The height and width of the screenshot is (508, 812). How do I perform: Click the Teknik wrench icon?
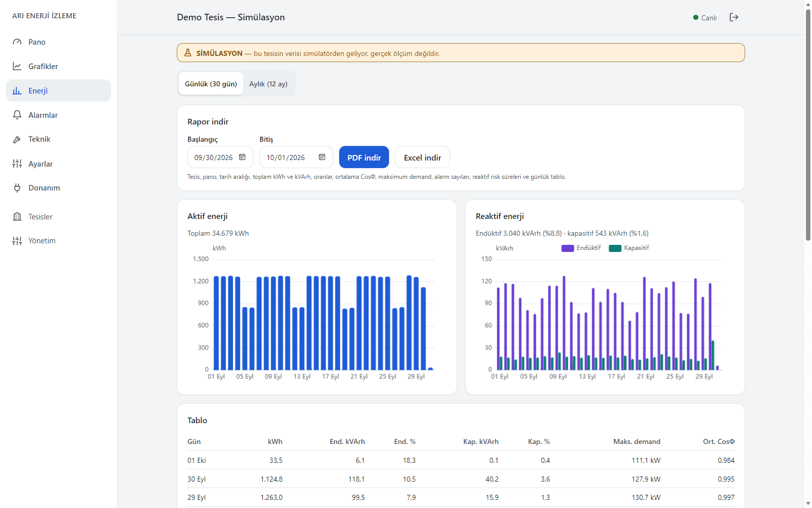[x=17, y=139]
